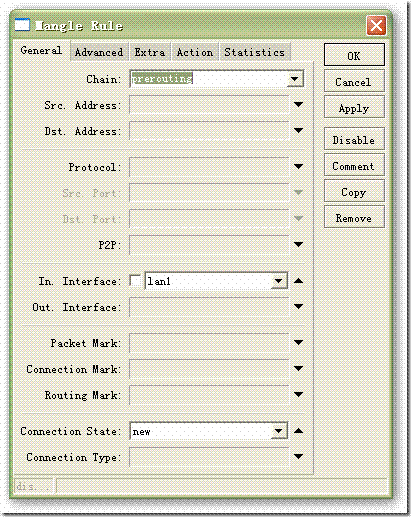This screenshot has width=411, height=517.
Task: Remove the mangle rule
Action: click(354, 217)
